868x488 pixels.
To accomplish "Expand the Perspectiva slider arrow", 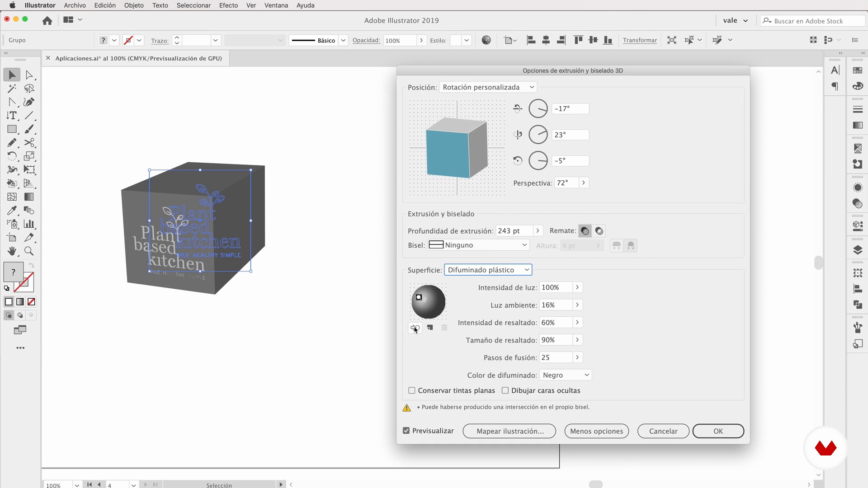I will 584,183.
